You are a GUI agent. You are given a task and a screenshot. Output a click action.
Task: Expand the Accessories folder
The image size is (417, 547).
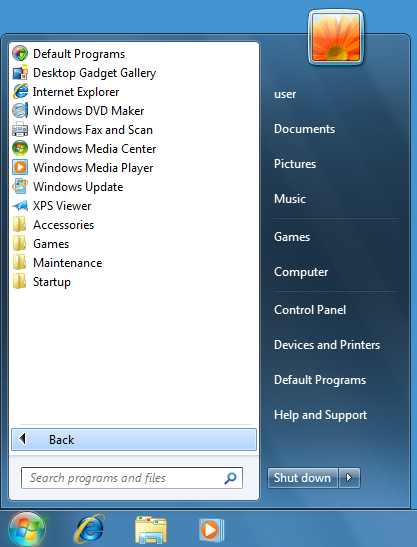[63, 225]
